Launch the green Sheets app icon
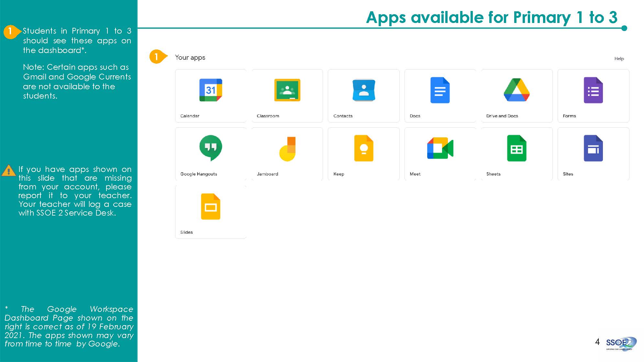Viewport: 644px width, 362px height. point(516,148)
